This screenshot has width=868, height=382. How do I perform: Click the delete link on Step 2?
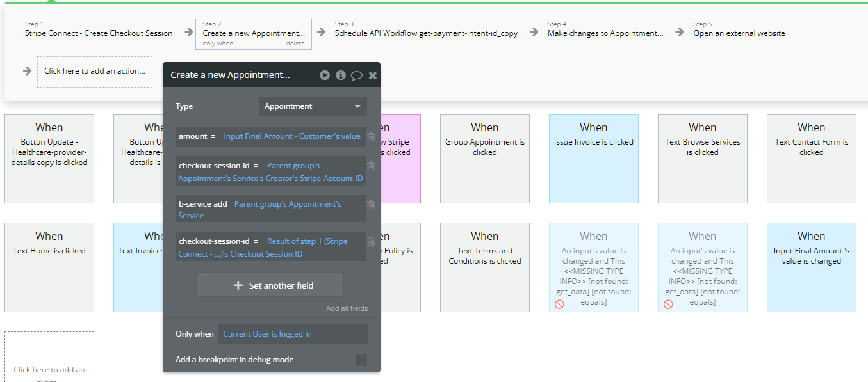pyautogui.click(x=295, y=44)
